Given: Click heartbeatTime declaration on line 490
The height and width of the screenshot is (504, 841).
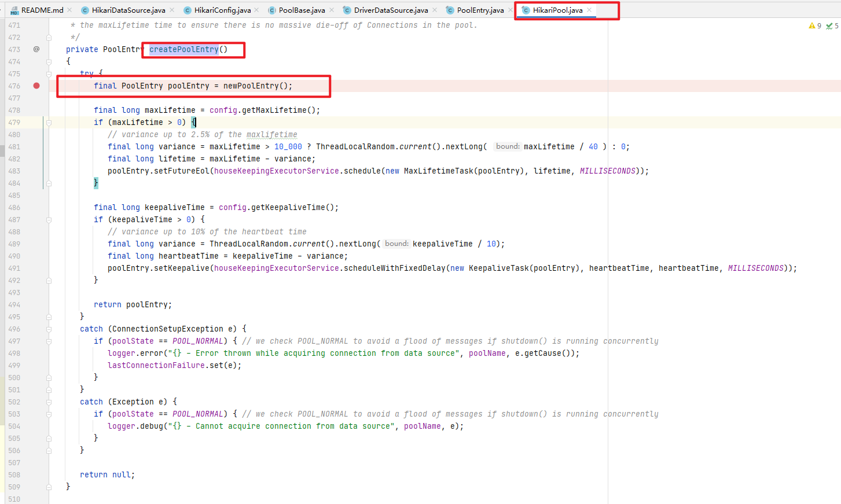Looking at the screenshot, I should [x=189, y=256].
